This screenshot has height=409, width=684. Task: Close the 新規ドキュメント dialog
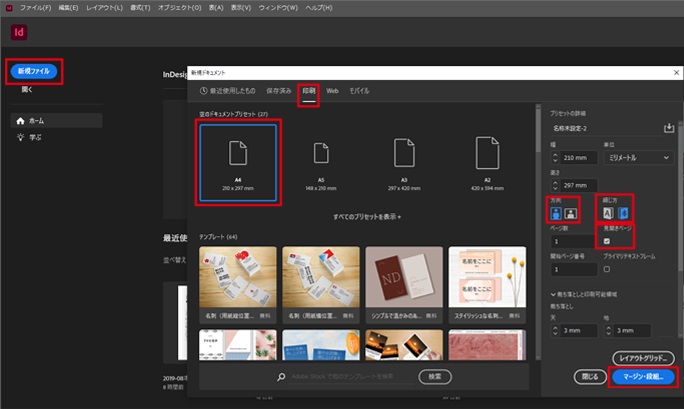[x=676, y=72]
